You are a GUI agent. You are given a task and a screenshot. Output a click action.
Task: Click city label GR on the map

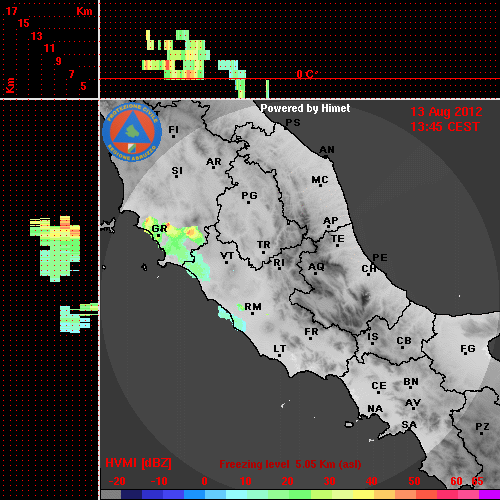(x=159, y=229)
